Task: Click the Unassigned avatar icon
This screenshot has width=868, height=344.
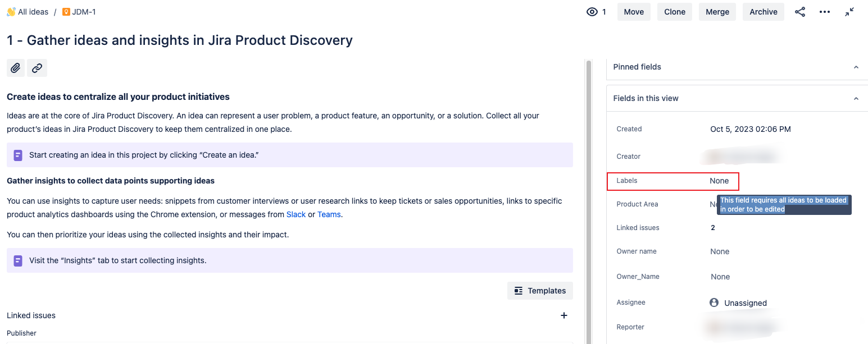Action: click(x=714, y=302)
